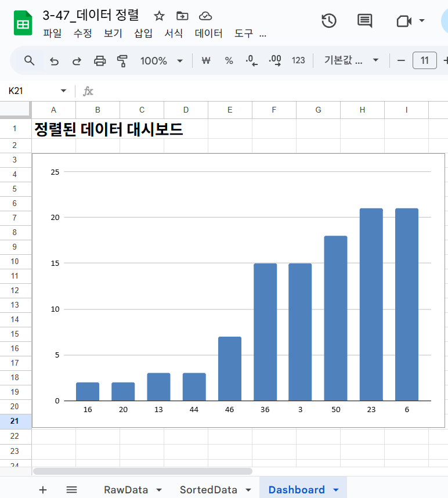Show more hidden menus via ellipsis
The height and width of the screenshot is (498, 448).
pos(262,35)
